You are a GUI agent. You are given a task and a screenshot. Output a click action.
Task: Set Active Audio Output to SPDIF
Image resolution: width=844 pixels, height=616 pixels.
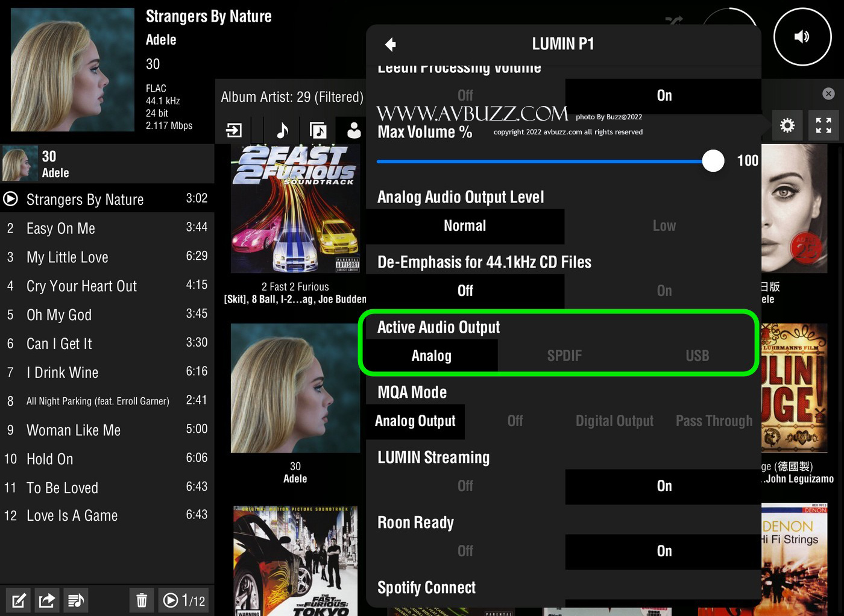[x=564, y=356]
